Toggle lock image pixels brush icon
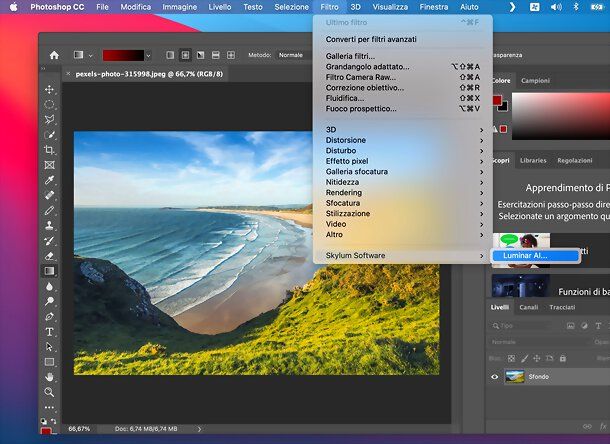 pyautogui.click(x=524, y=358)
